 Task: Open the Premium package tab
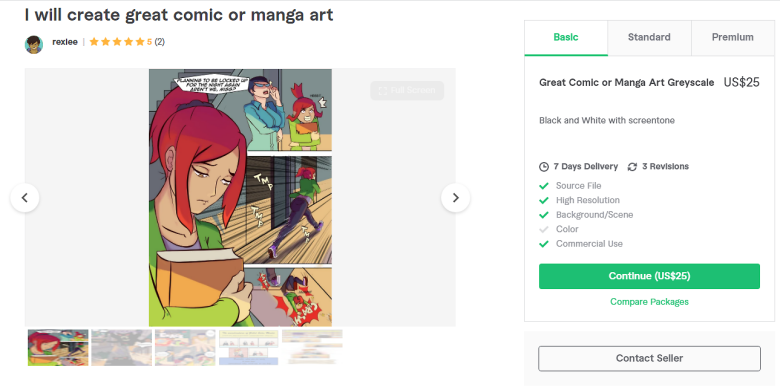[733, 38]
